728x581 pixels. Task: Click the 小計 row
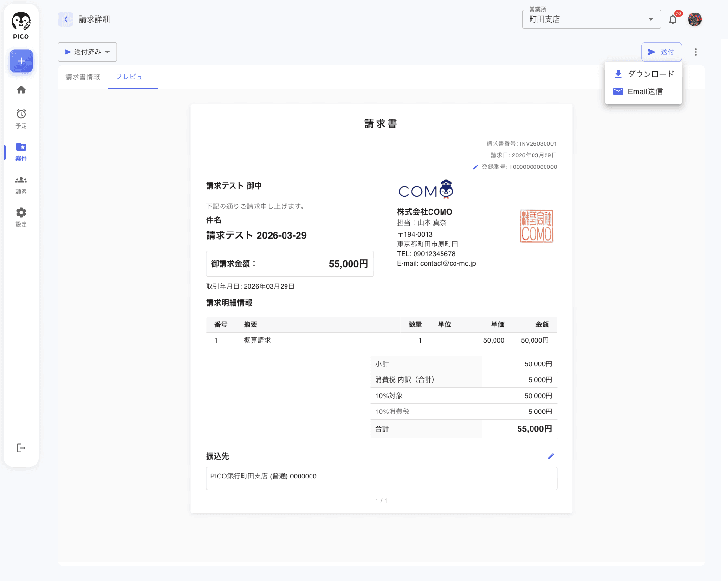[464, 364]
